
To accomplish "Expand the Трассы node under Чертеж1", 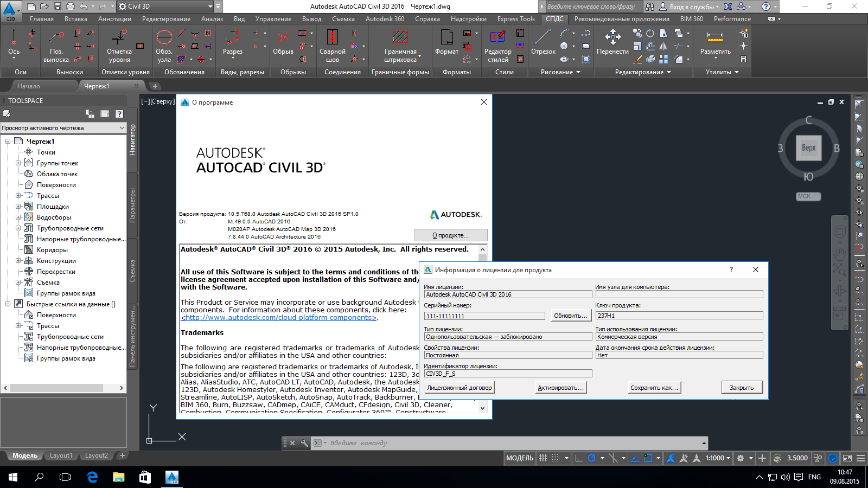I will [x=18, y=195].
